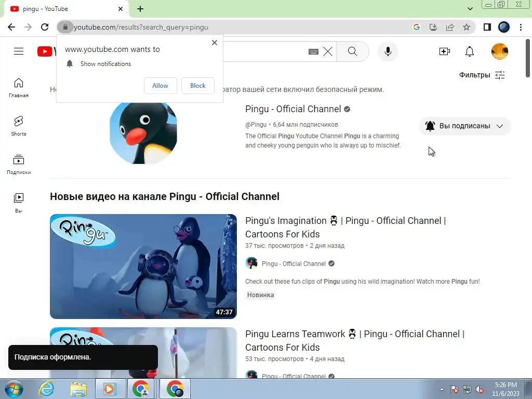This screenshot has width=532, height=399.
Task: Open the Pingu - Official Channel title link
Action: [293, 109]
